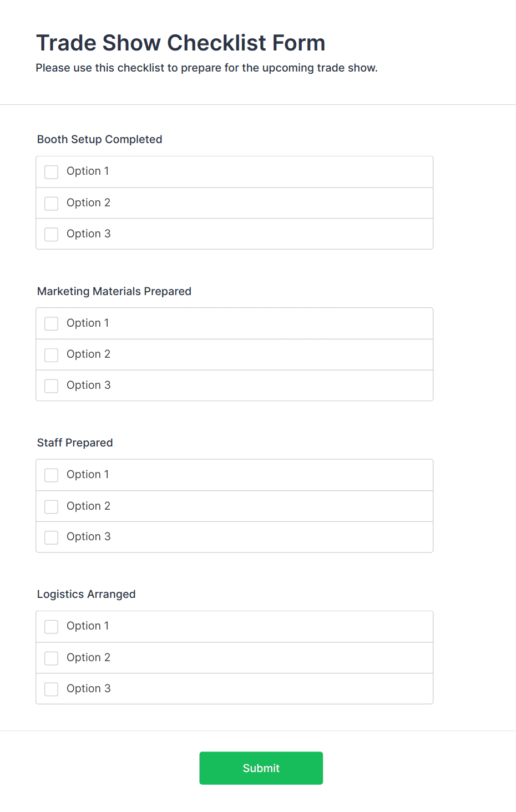Click the Staff Prepared section label

coord(75,443)
